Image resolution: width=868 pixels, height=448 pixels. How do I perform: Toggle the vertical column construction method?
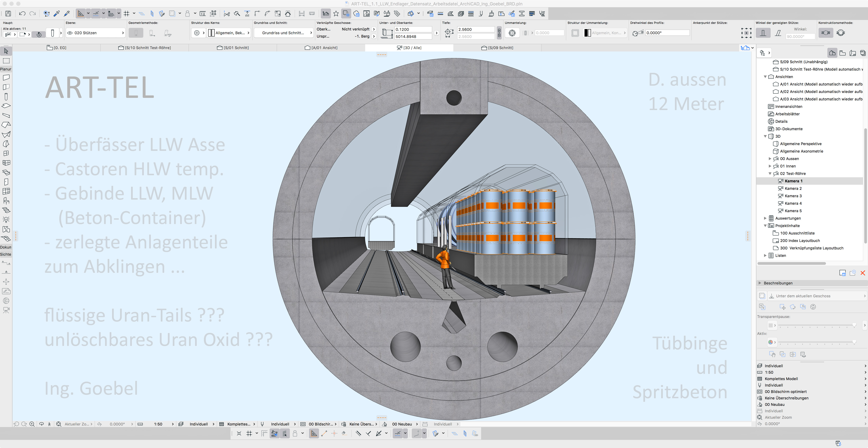click(x=763, y=33)
